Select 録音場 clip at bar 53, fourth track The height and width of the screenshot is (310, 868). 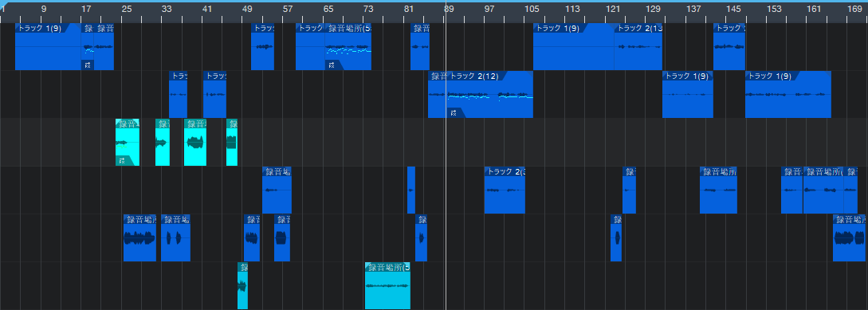pos(277,190)
